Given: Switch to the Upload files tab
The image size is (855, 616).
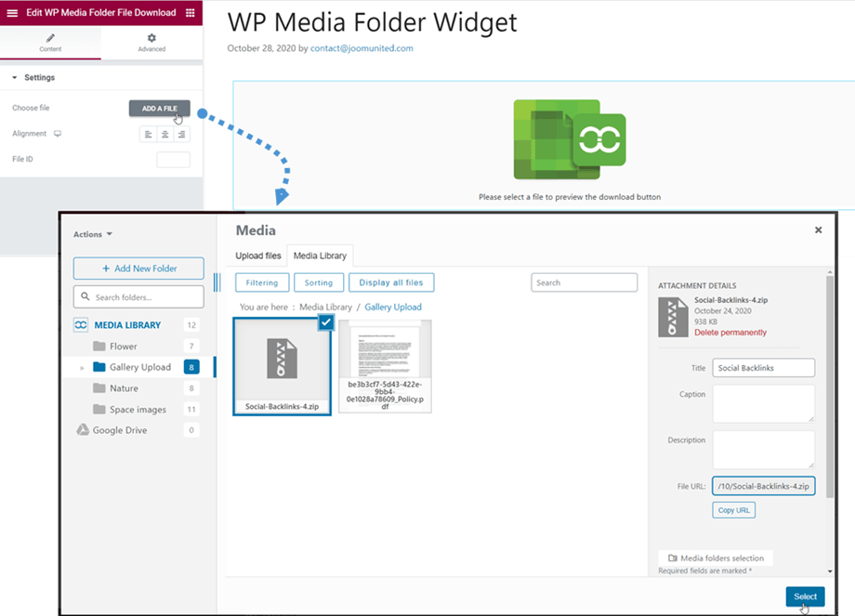Looking at the screenshot, I should click(258, 256).
